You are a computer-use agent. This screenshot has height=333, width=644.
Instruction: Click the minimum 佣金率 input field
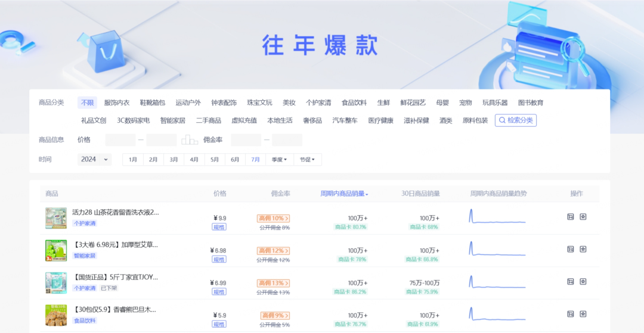[246, 140]
